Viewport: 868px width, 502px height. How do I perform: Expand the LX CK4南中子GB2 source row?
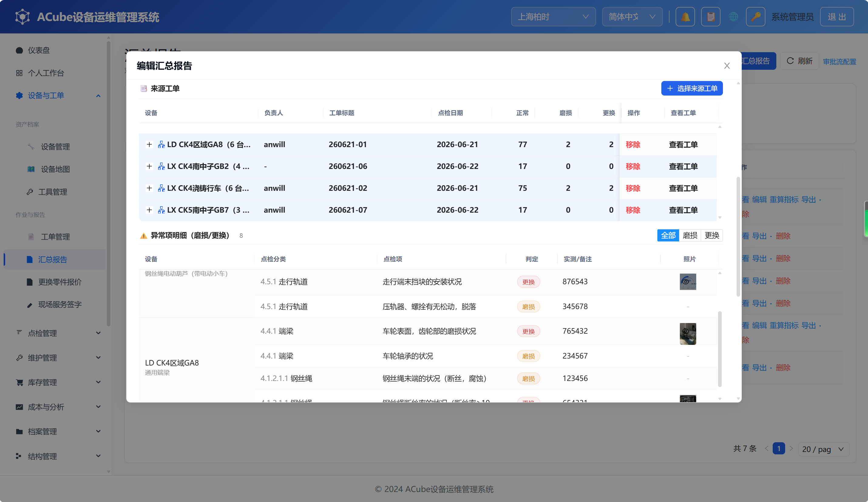[149, 166]
